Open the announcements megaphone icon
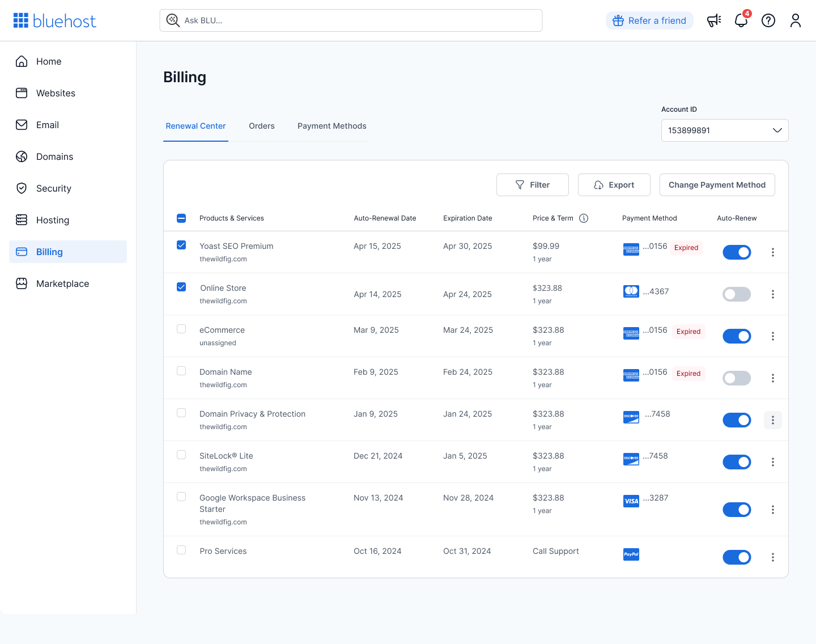The height and width of the screenshot is (644, 816). click(713, 21)
